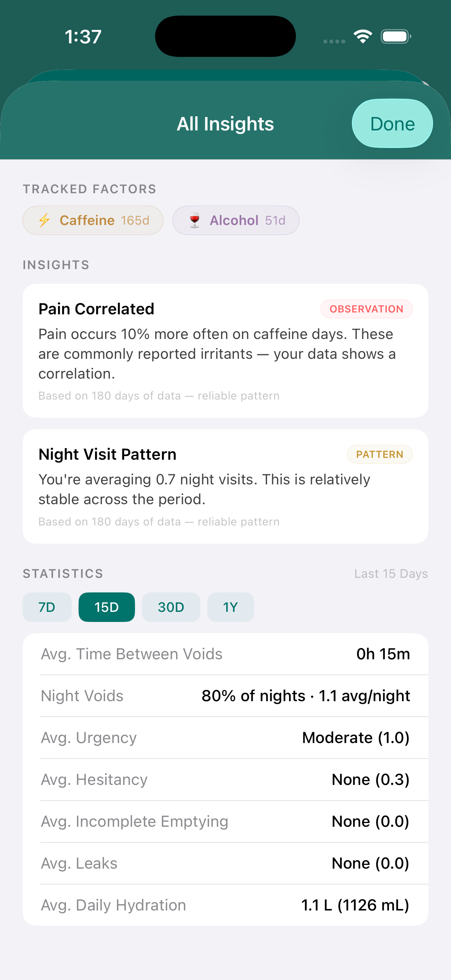451x980 pixels.
Task: Tap the Night Voids statistic row
Action: click(225, 696)
